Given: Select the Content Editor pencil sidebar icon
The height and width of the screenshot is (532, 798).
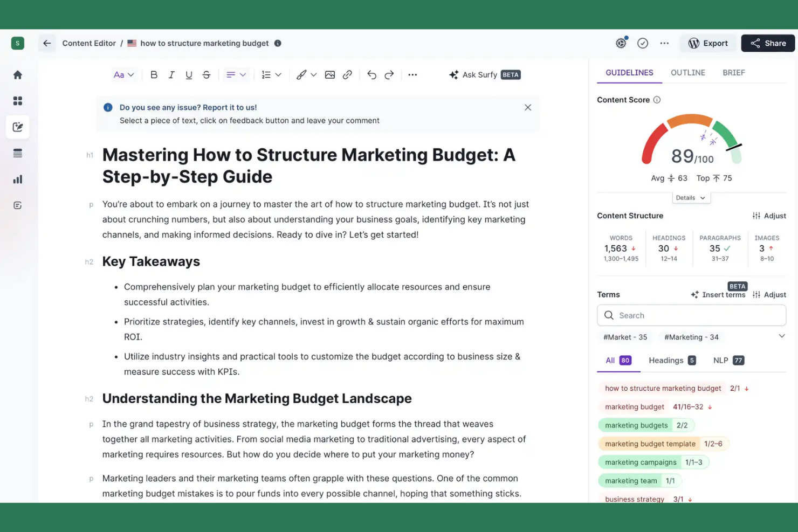Looking at the screenshot, I should 18,127.
